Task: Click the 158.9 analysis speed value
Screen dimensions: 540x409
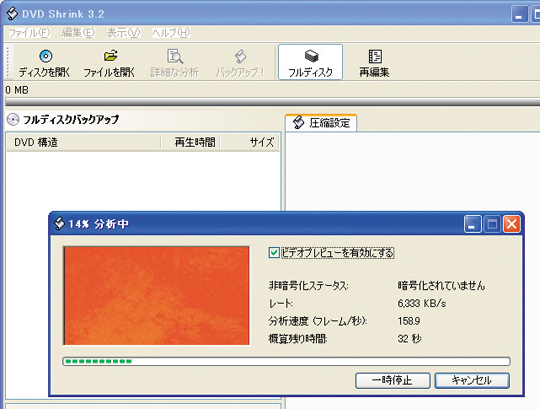Action: click(x=409, y=321)
